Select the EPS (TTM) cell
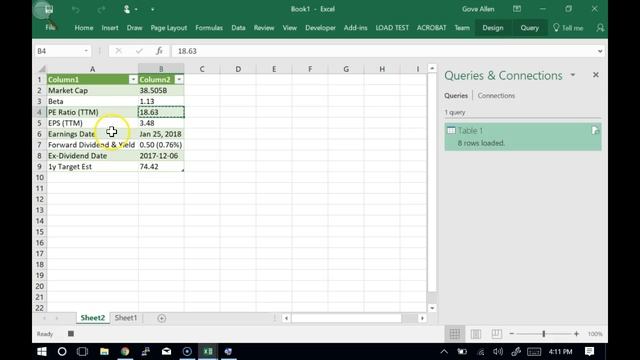 click(93, 123)
